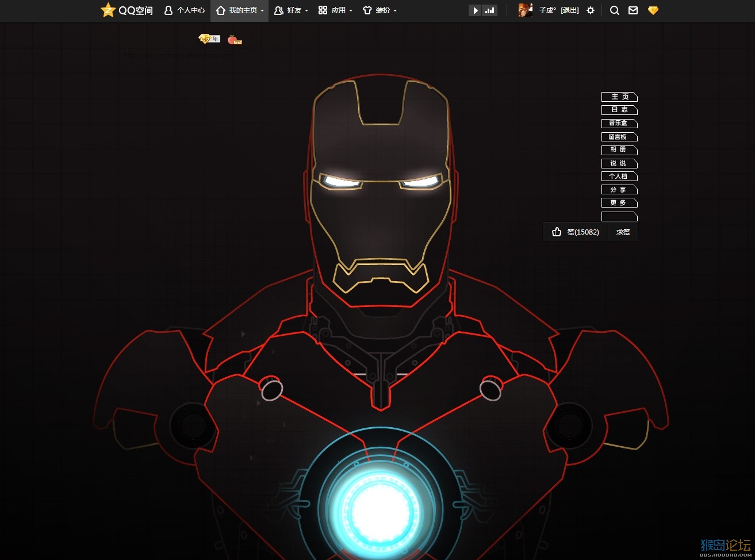Click the 求赞 button
This screenshot has width=755, height=560.
(623, 232)
